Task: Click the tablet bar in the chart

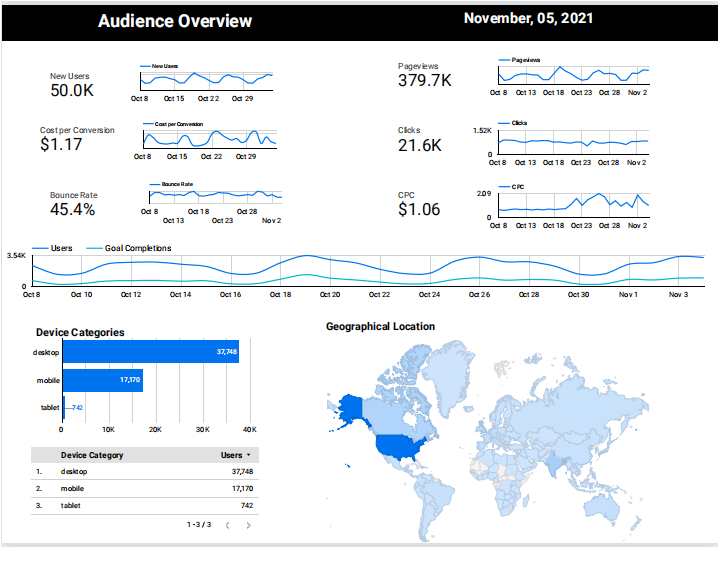Action: point(64,407)
